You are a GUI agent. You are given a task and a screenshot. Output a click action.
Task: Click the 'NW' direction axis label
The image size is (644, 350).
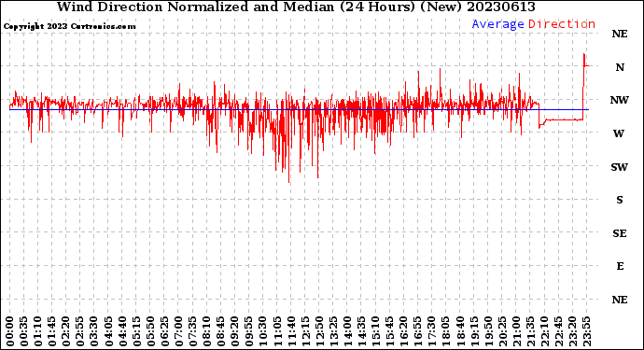620,100
